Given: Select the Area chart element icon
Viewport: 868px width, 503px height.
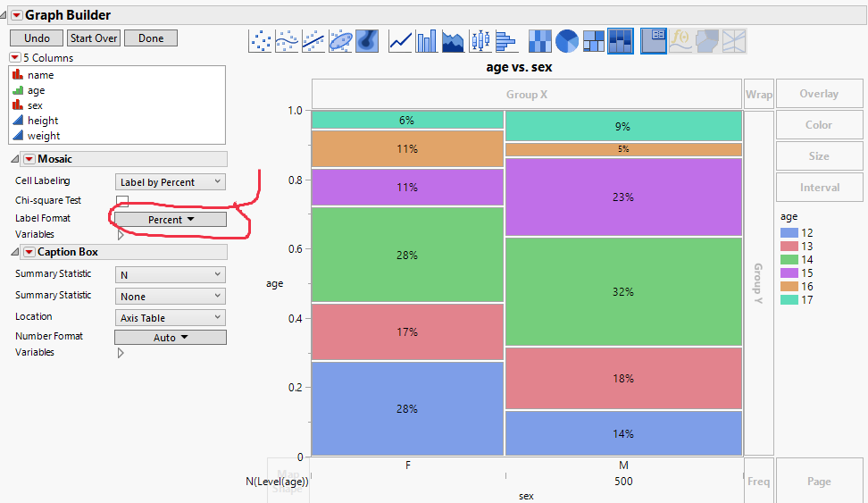Looking at the screenshot, I should point(454,41).
